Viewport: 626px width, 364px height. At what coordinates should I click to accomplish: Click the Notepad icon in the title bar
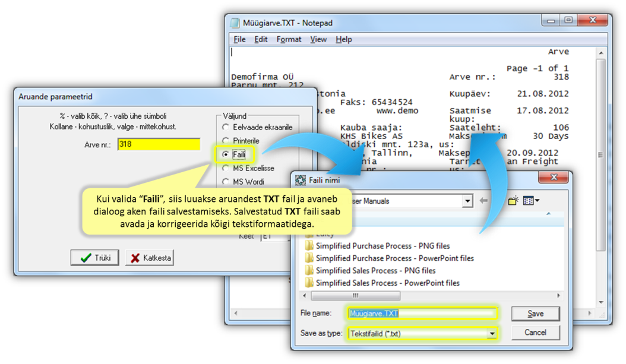pyautogui.click(x=235, y=23)
